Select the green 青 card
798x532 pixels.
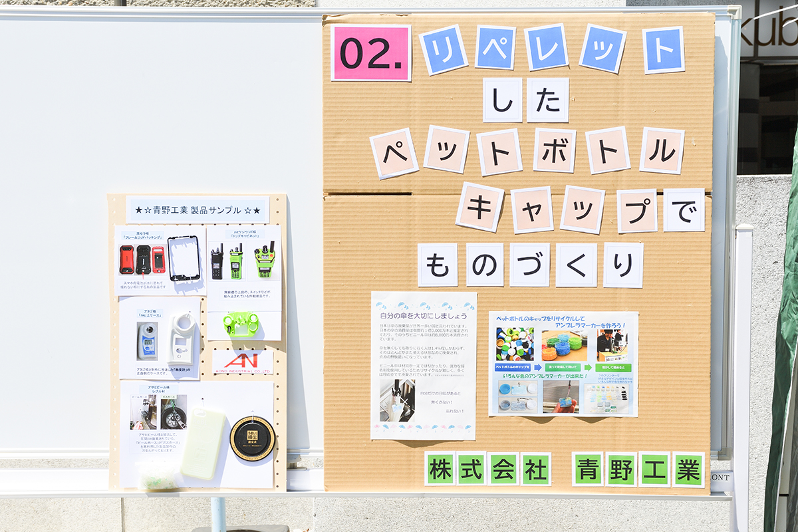tap(588, 469)
